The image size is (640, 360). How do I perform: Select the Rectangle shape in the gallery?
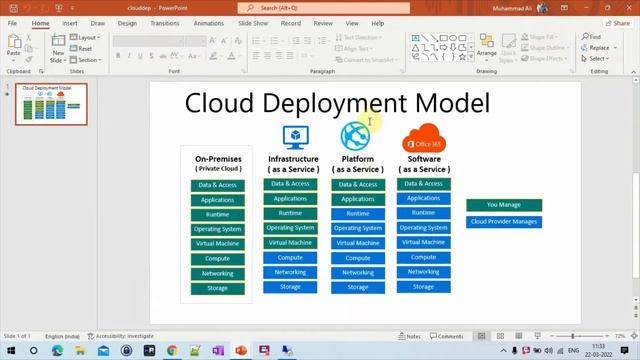point(444,38)
